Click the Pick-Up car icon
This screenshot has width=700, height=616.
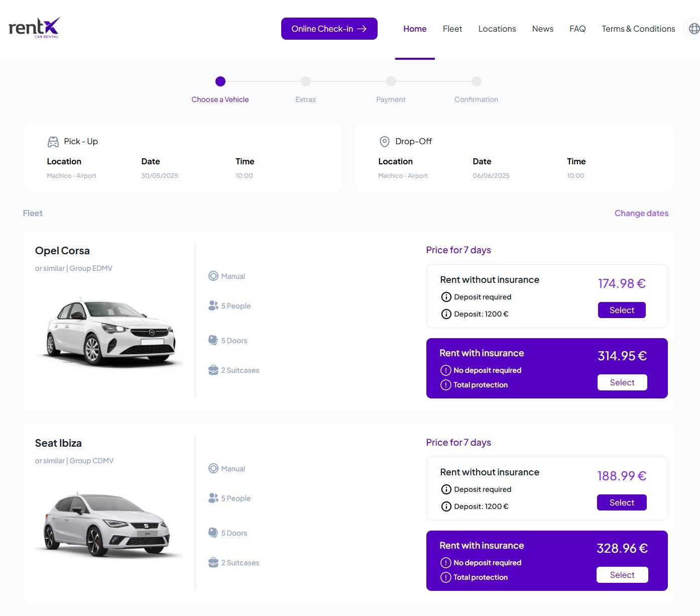pyautogui.click(x=53, y=142)
